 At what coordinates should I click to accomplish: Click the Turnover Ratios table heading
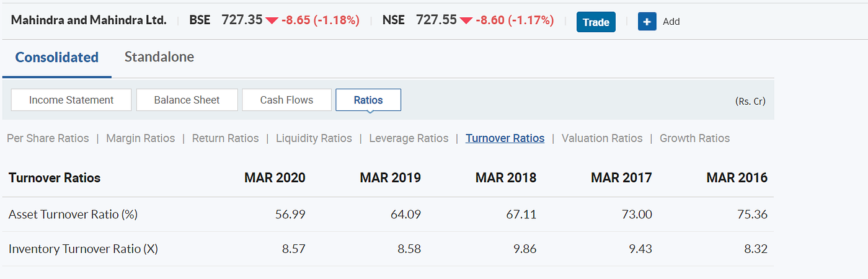(x=55, y=178)
